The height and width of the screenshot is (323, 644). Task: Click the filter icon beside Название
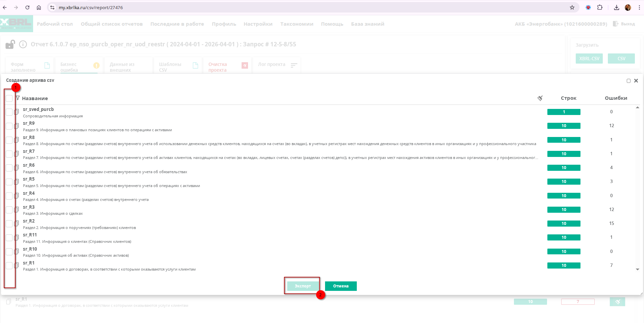tap(18, 98)
